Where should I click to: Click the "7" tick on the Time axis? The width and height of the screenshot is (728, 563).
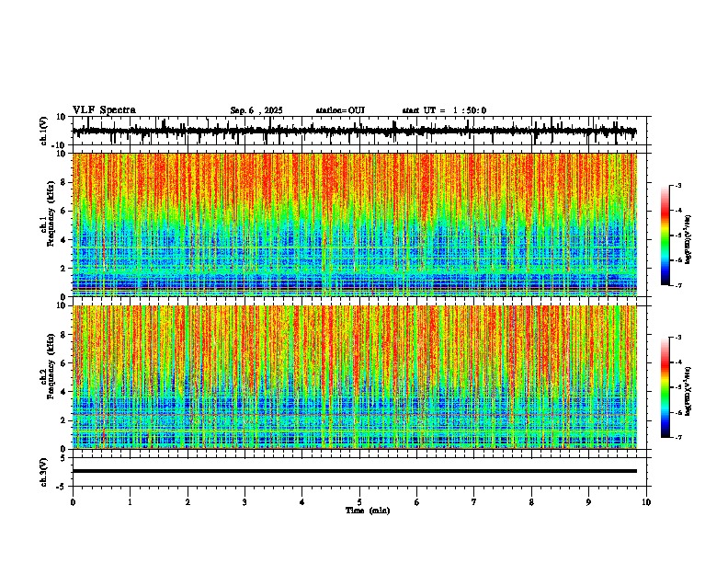tap(474, 502)
